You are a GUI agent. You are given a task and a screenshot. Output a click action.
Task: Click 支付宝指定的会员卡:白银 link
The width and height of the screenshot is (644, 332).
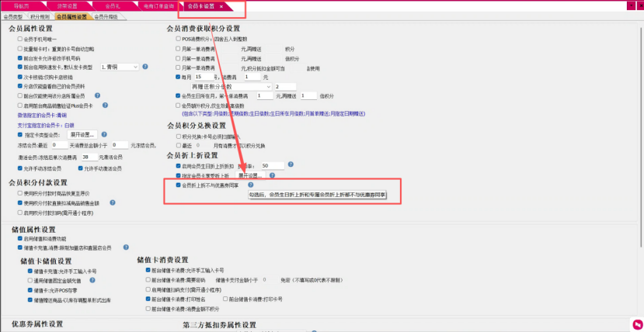(x=45, y=125)
